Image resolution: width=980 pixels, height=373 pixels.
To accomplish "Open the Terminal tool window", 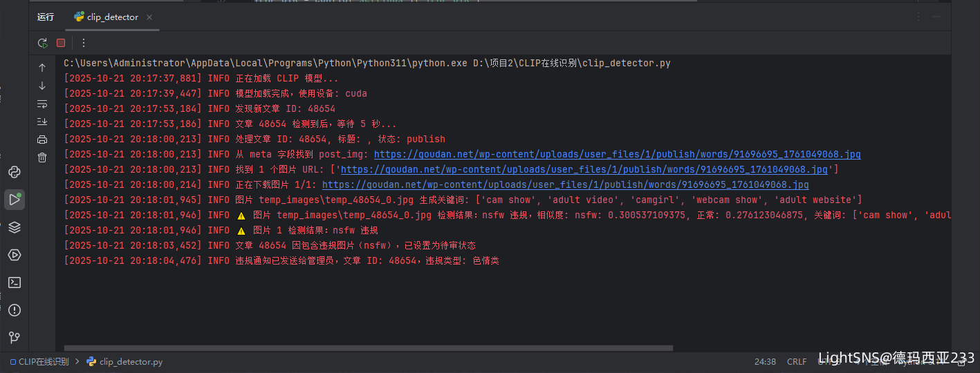I will point(14,283).
